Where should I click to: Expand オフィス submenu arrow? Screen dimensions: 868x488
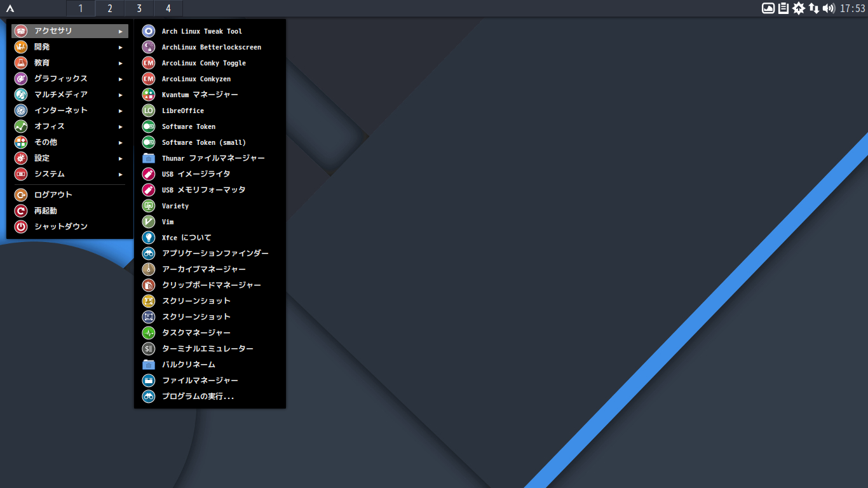pyautogui.click(x=121, y=126)
